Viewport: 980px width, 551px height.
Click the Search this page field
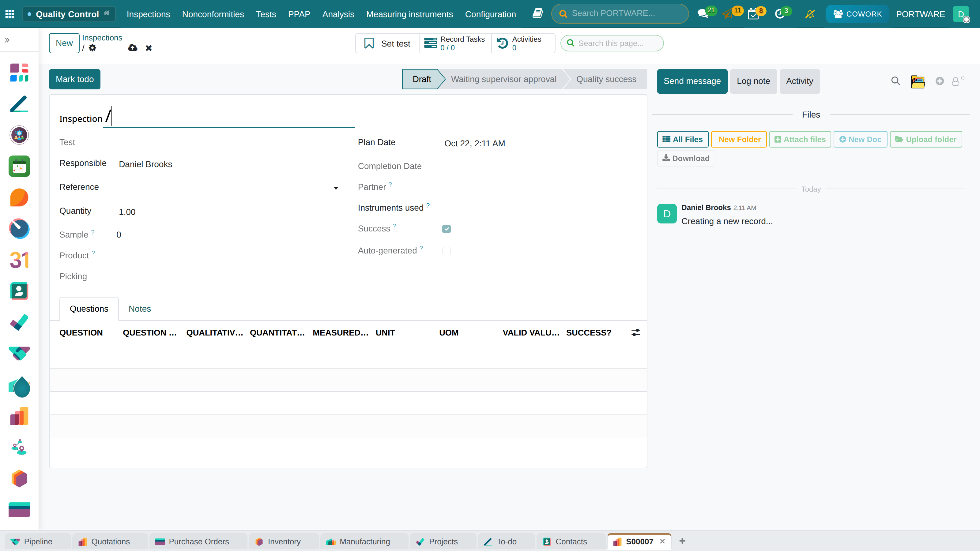pyautogui.click(x=612, y=43)
